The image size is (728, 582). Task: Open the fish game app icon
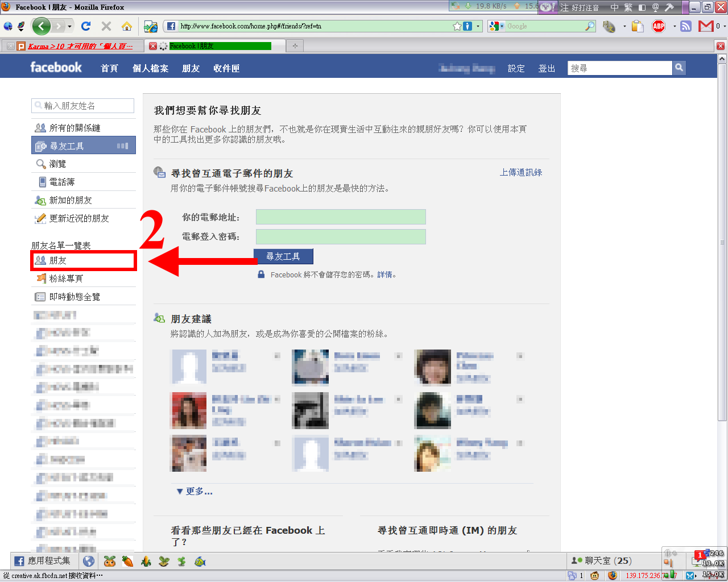[200, 562]
